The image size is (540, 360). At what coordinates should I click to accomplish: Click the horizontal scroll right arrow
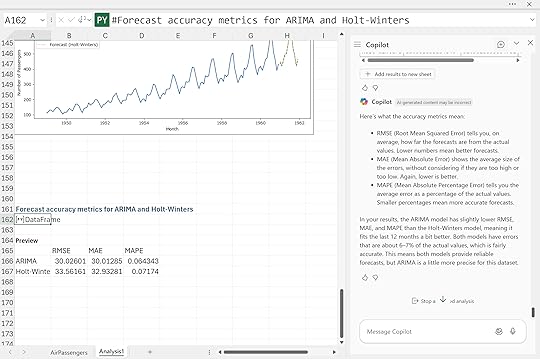click(x=334, y=352)
